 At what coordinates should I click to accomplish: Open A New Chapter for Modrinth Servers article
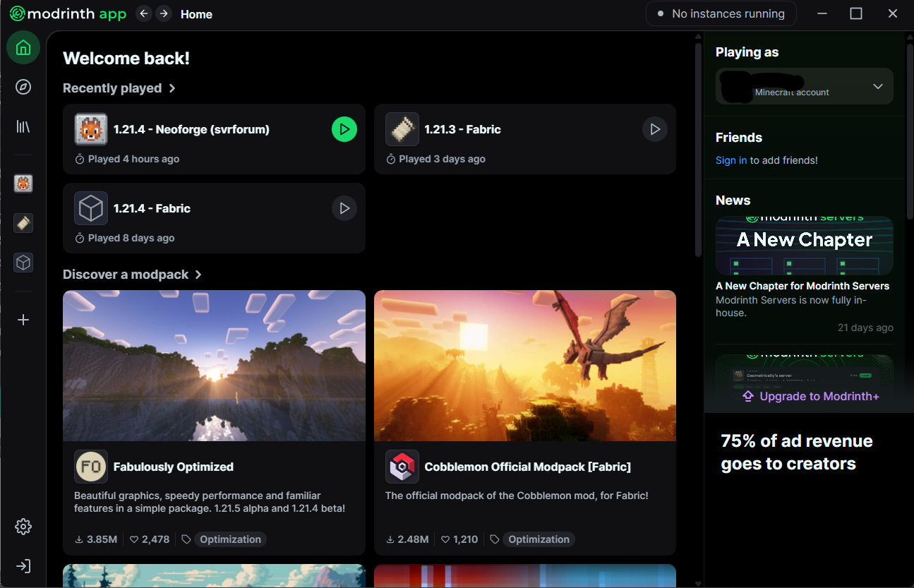tap(802, 286)
